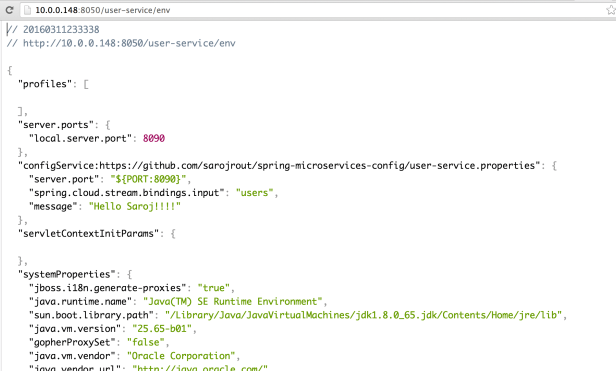Select the "sun.boot.library.path" key
This screenshot has width=616, height=371.
pos(91,315)
